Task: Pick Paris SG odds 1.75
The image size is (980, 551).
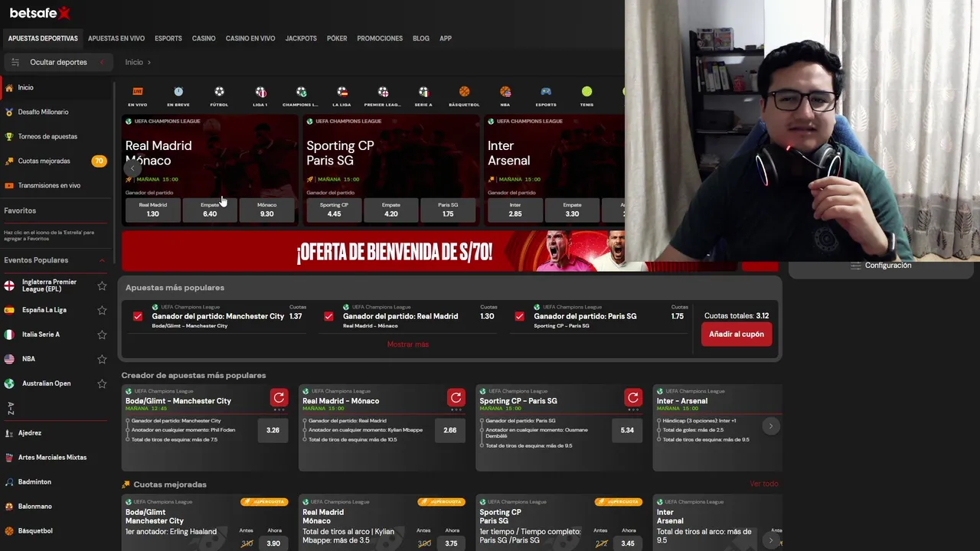Action: [x=448, y=210]
